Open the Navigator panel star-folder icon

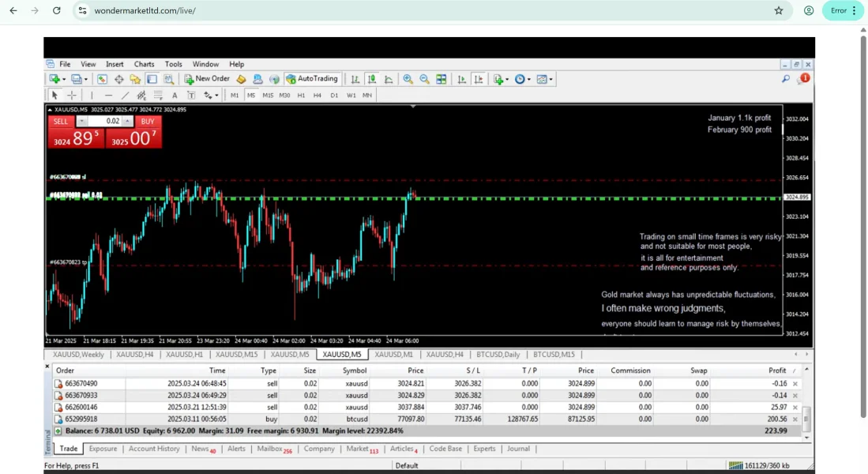(135, 79)
